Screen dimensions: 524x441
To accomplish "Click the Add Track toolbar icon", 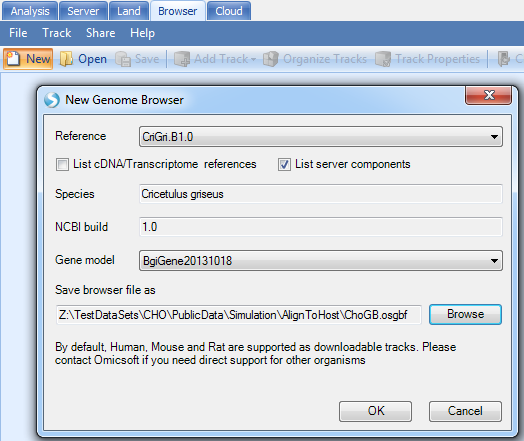I will (x=182, y=59).
